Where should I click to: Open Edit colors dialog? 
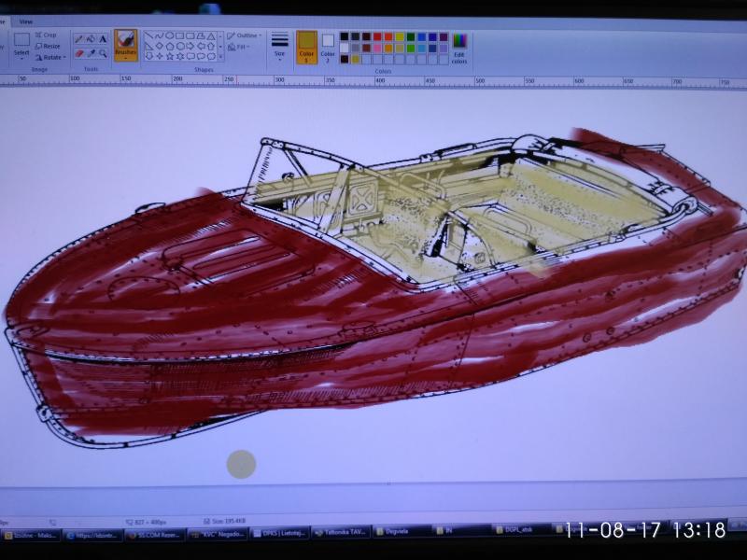coord(459,47)
